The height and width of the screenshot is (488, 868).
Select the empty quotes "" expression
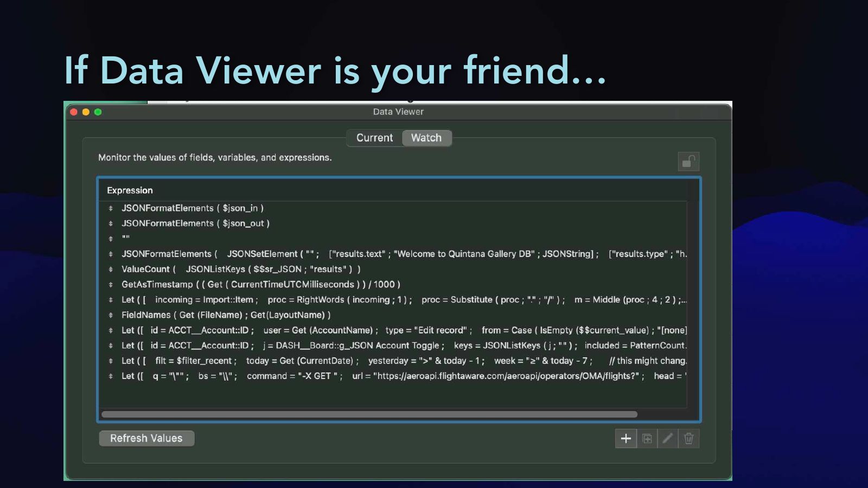pyautogui.click(x=126, y=239)
